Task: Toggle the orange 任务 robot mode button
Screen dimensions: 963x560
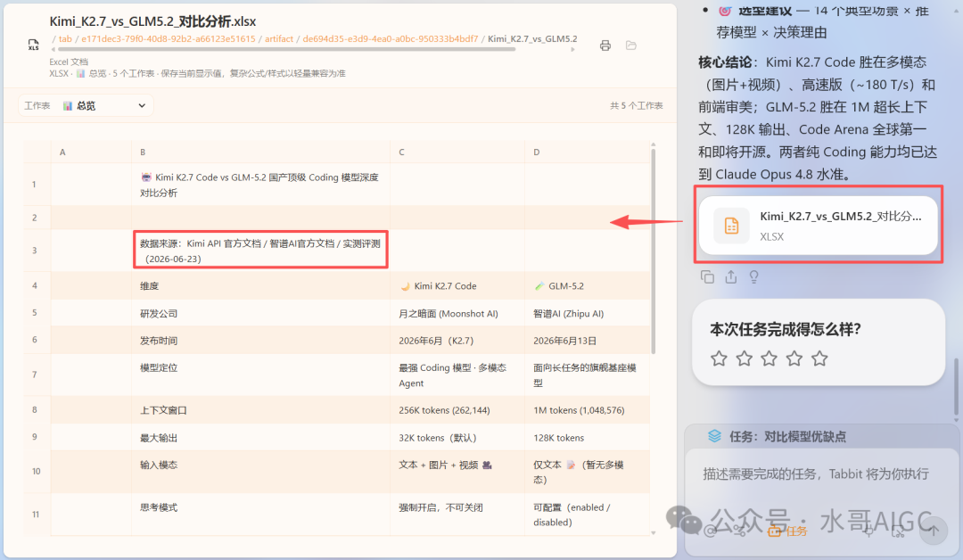Action: coord(788,531)
